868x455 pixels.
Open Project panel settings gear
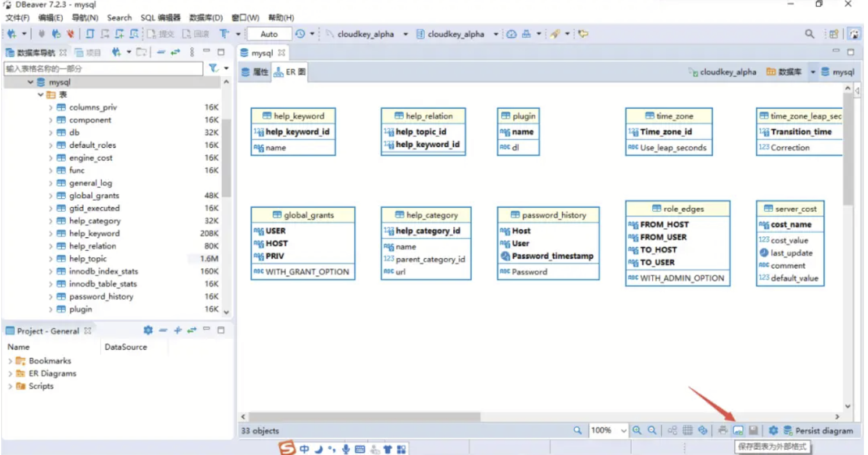[148, 330]
